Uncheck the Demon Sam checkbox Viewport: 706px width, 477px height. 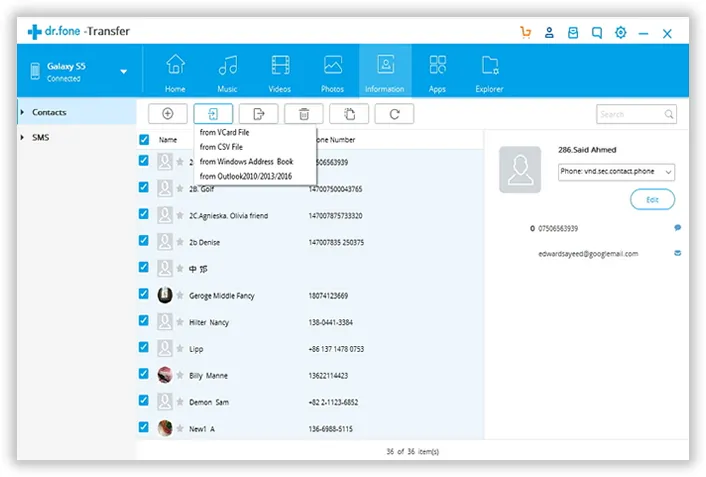pos(144,400)
